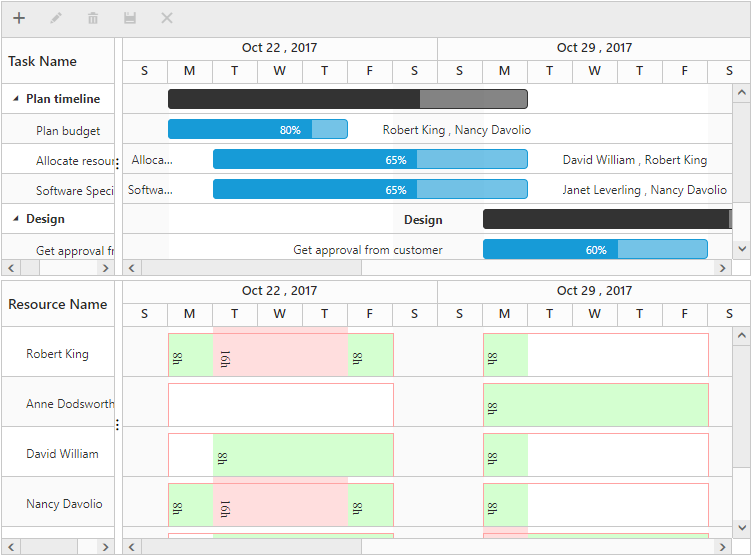Screen dimensions: 752x556
Task: Click the Task Name column header
Action: click(x=43, y=61)
